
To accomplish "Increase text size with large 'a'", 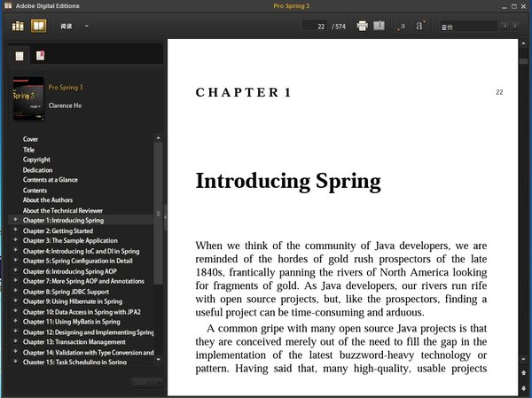I will (x=419, y=26).
